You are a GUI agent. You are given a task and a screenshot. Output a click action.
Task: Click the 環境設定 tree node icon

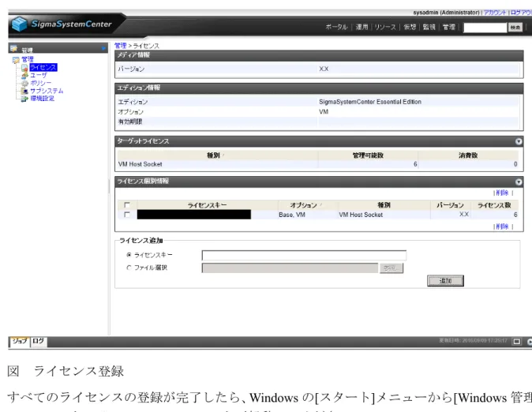[24, 99]
